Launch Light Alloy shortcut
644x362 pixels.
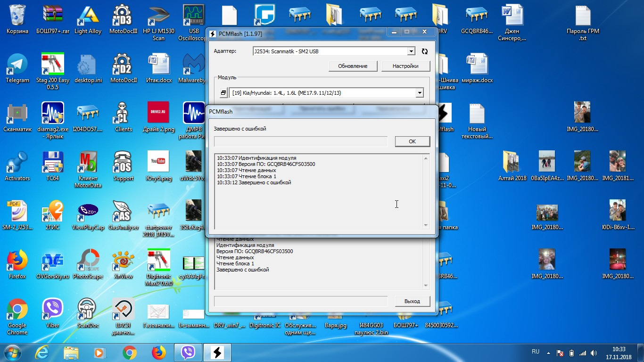88,20
